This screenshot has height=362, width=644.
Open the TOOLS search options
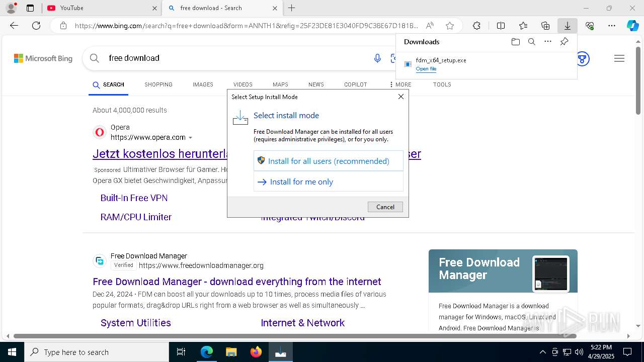[442, 84]
